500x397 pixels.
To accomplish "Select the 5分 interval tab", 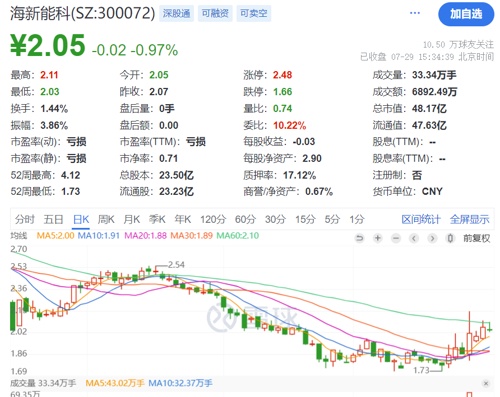I will point(332,219).
